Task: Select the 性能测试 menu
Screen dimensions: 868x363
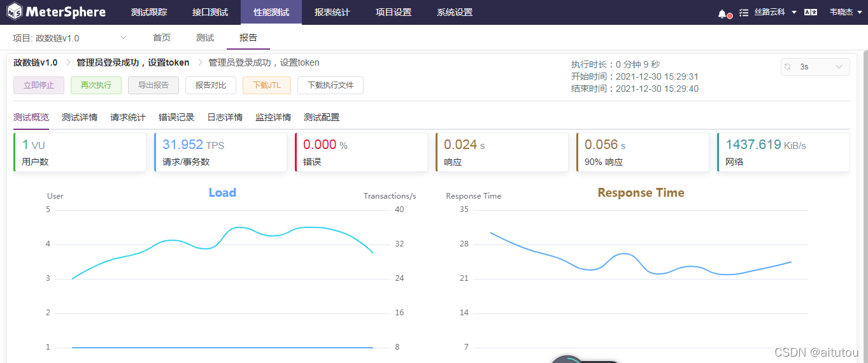Action: pos(271,12)
